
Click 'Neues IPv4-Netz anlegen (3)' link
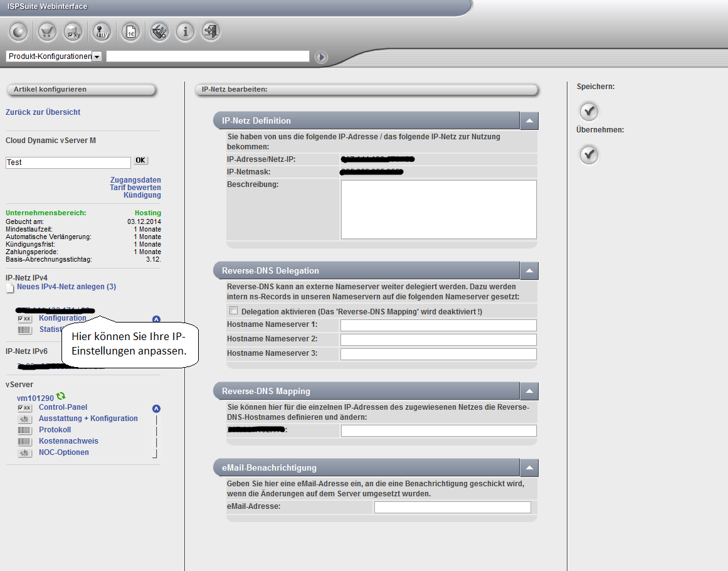[x=66, y=287]
